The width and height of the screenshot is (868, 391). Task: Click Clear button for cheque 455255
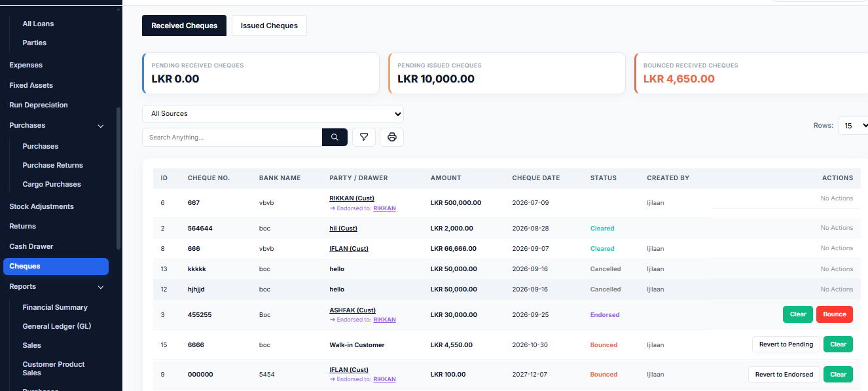[798, 314]
